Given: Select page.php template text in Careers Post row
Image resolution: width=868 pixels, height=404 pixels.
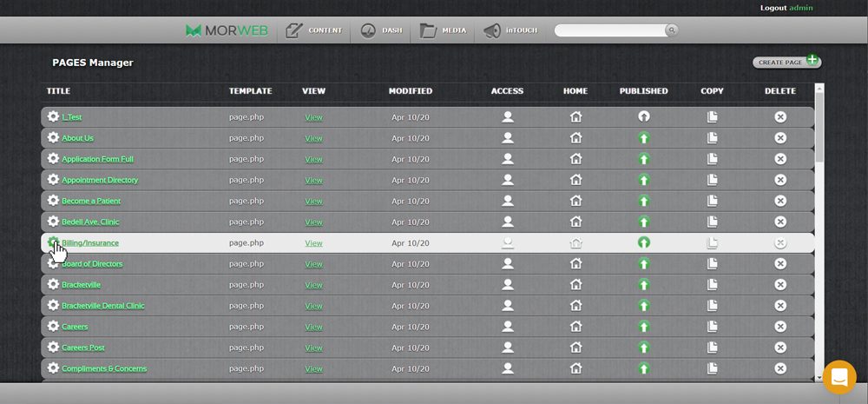Looking at the screenshot, I should tap(247, 348).
